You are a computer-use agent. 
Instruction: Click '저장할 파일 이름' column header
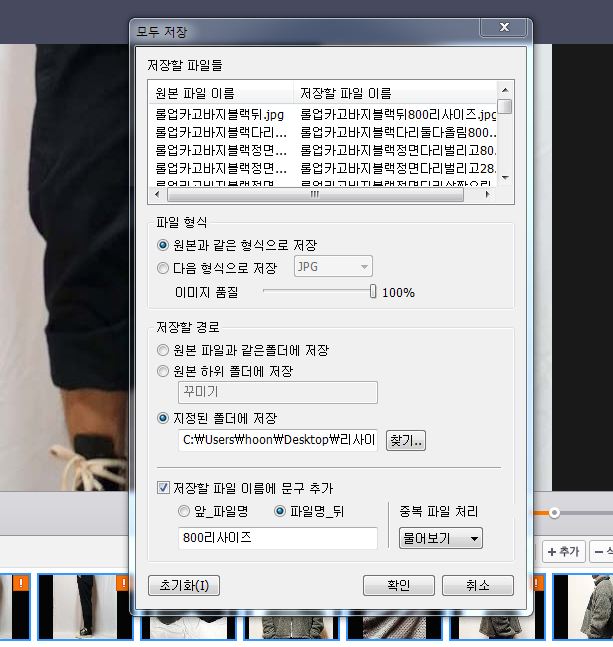[x=396, y=93]
